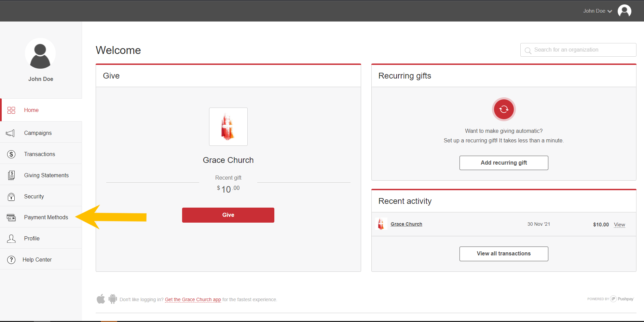Click the Campaigns megaphone icon
Image resolution: width=644 pixels, height=322 pixels.
(10, 133)
